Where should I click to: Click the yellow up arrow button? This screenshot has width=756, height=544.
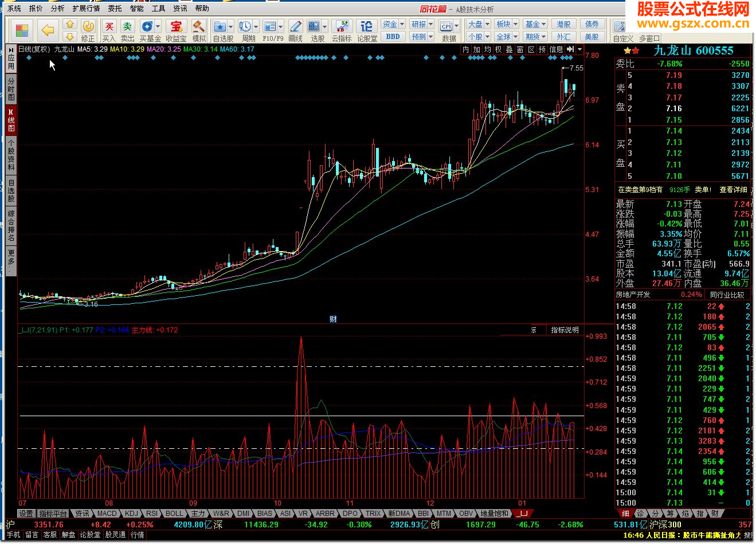tap(70, 25)
